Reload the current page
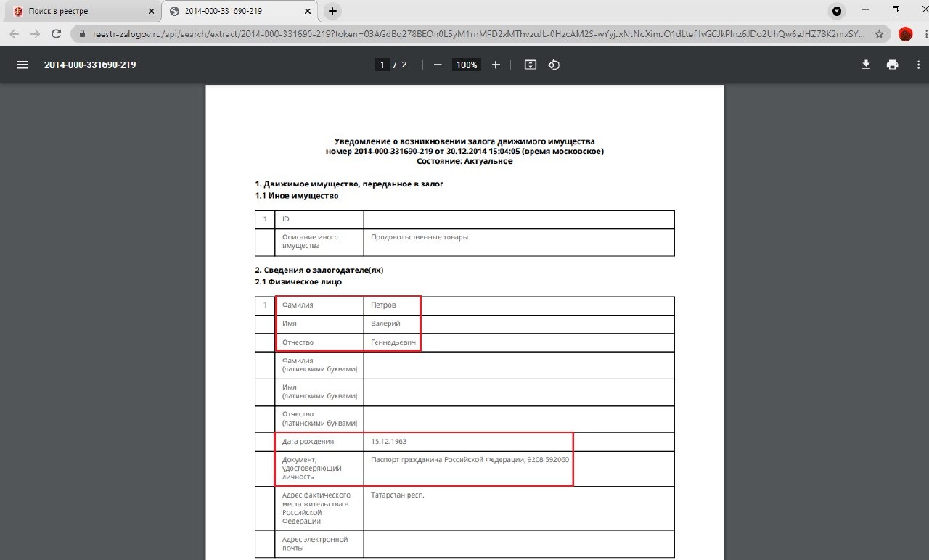Screen dimensions: 929x560 pyautogui.click(x=56, y=33)
